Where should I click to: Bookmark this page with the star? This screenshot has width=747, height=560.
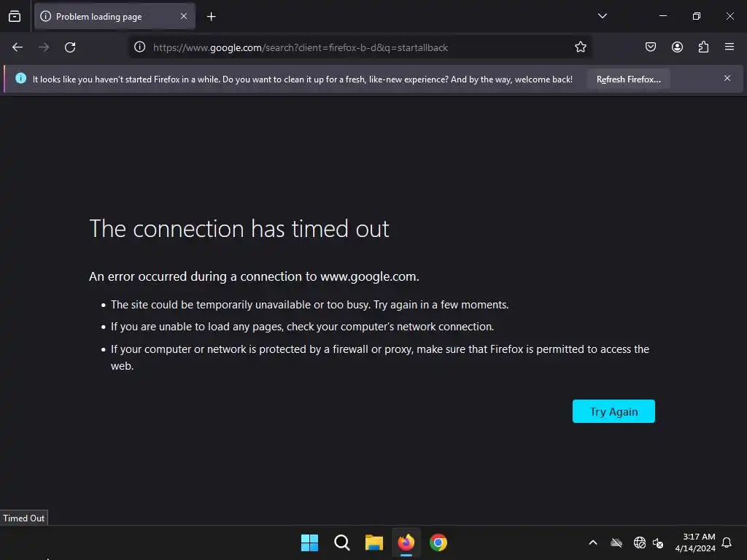(580, 47)
